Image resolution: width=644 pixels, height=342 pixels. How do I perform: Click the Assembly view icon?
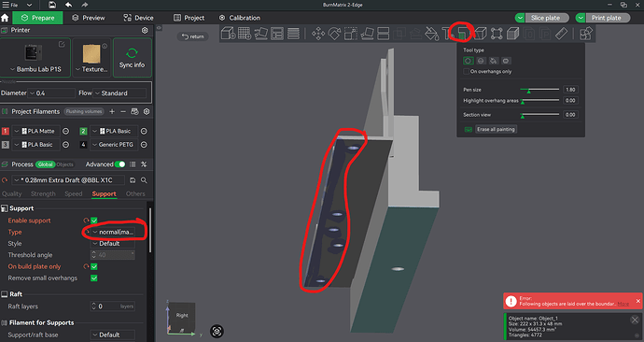tap(586, 34)
